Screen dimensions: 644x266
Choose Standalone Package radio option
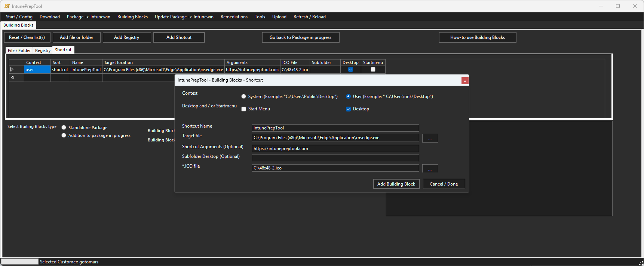pos(64,128)
